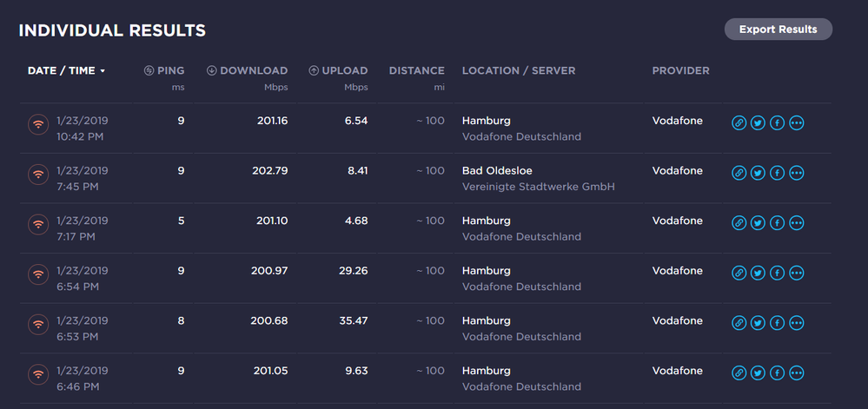This screenshot has height=409, width=868.
Task: Click the link icon in the 7:17 PM row
Action: pos(739,223)
